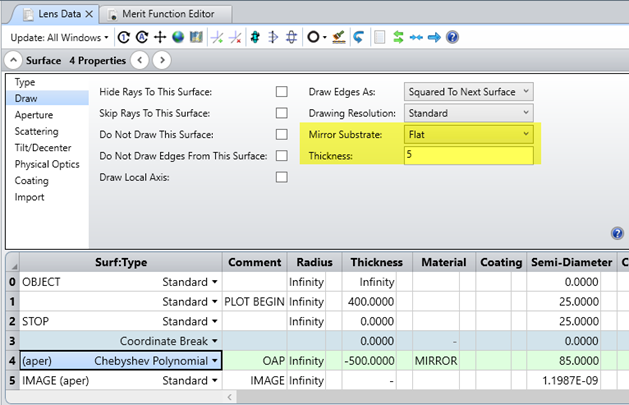Click the blue right arrow icon

pyautogui.click(x=434, y=37)
